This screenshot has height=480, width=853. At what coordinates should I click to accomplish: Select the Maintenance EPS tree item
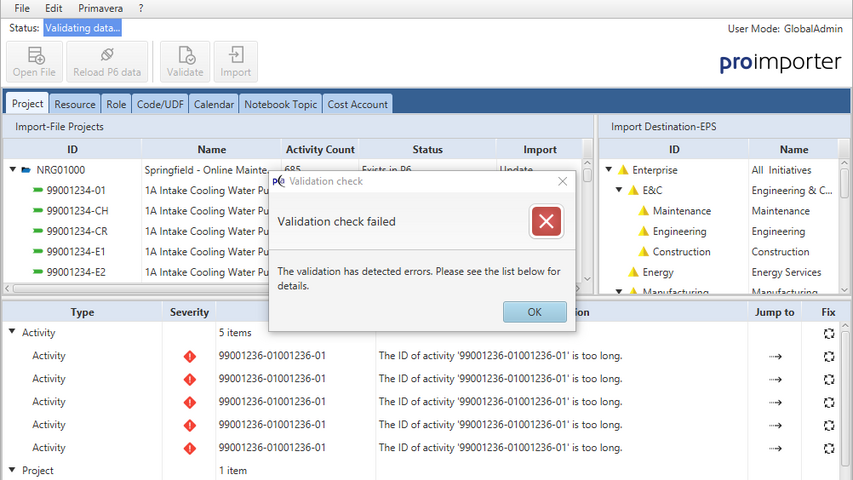tap(681, 211)
